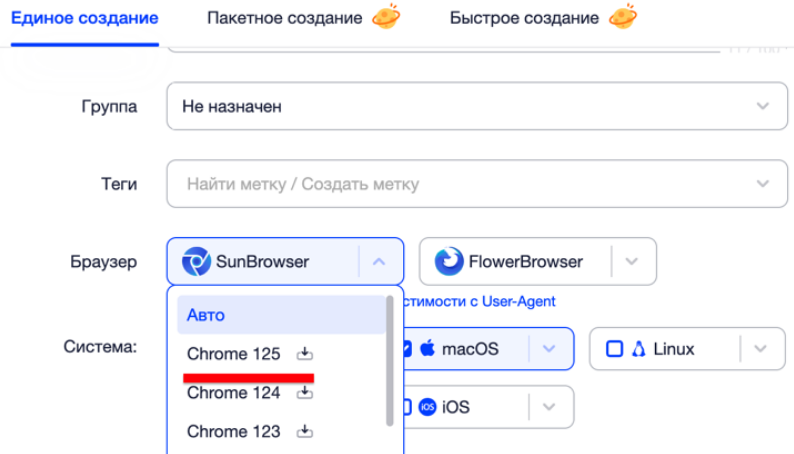The height and width of the screenshot is (454, 794).
Task: Click the Chrome 124 download icon
Action: (x=306, y=393)
